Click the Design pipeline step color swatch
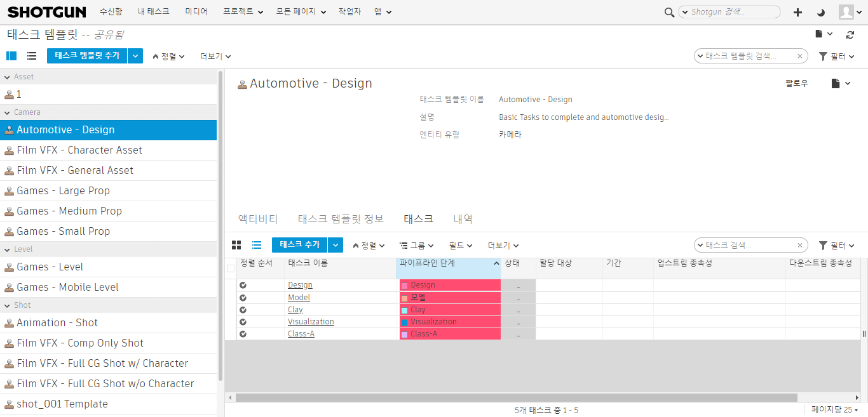This screenshot has height=417, width=868. tap(404, 286)
